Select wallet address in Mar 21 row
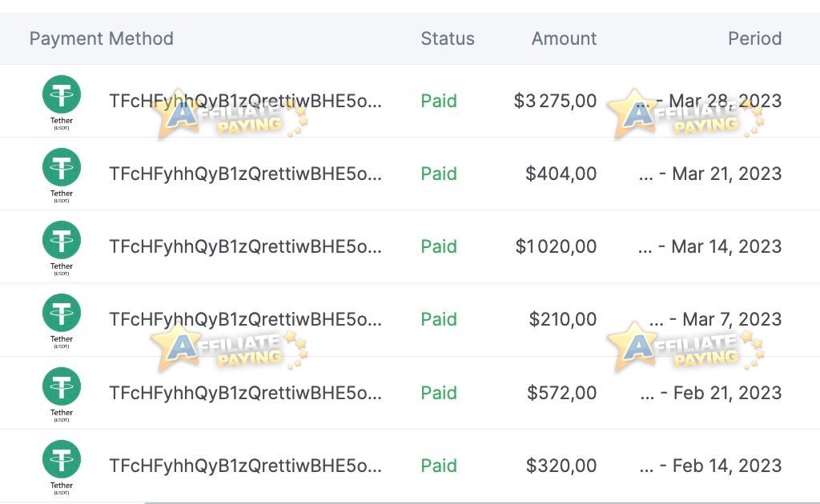 (x=245, y=174)
